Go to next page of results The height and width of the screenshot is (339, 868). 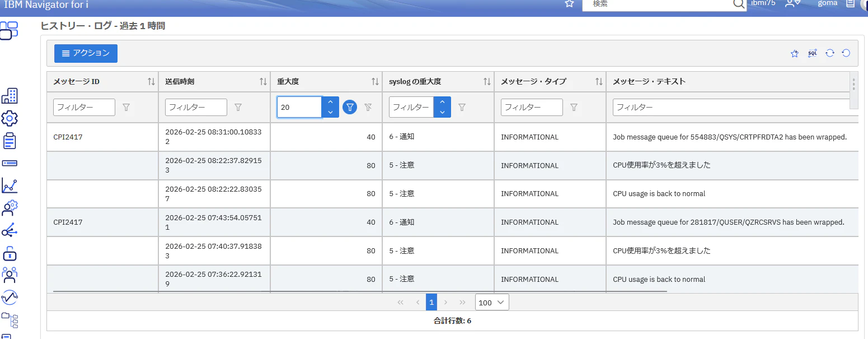[445, 303]
